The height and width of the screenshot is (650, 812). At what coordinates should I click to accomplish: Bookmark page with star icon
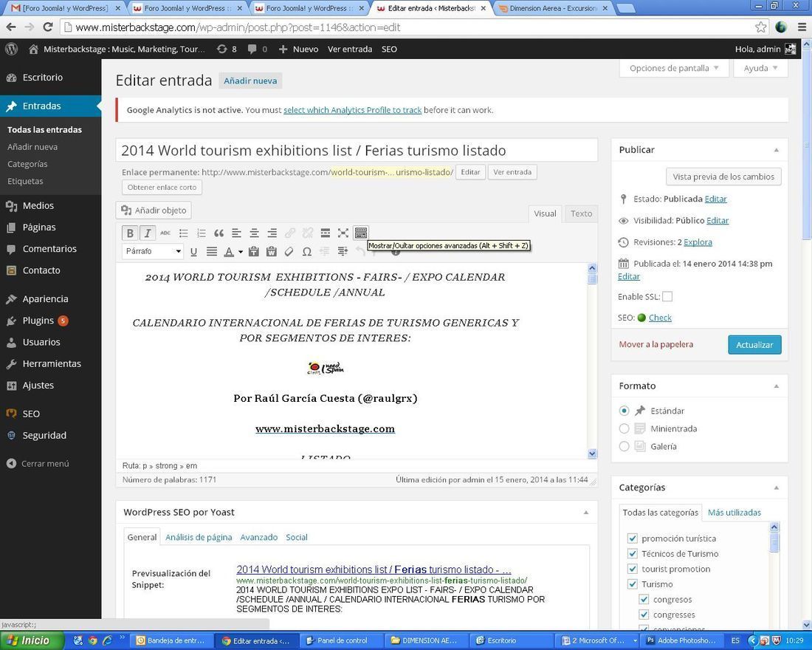[761, 27]
